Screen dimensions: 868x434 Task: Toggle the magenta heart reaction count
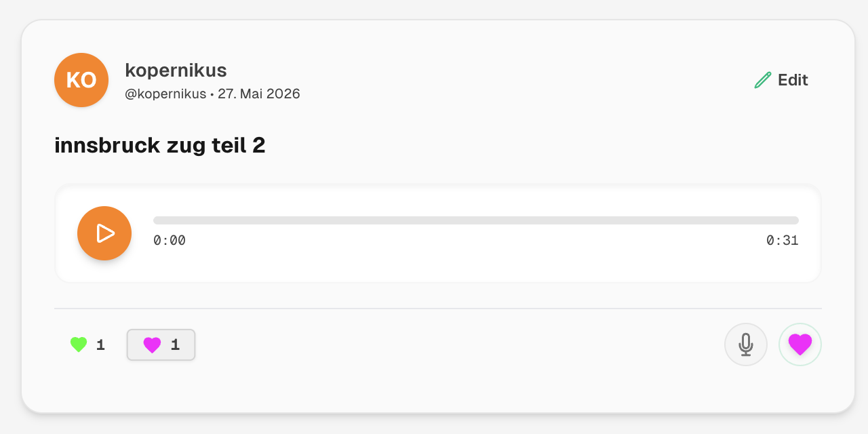tap(161, 345)
